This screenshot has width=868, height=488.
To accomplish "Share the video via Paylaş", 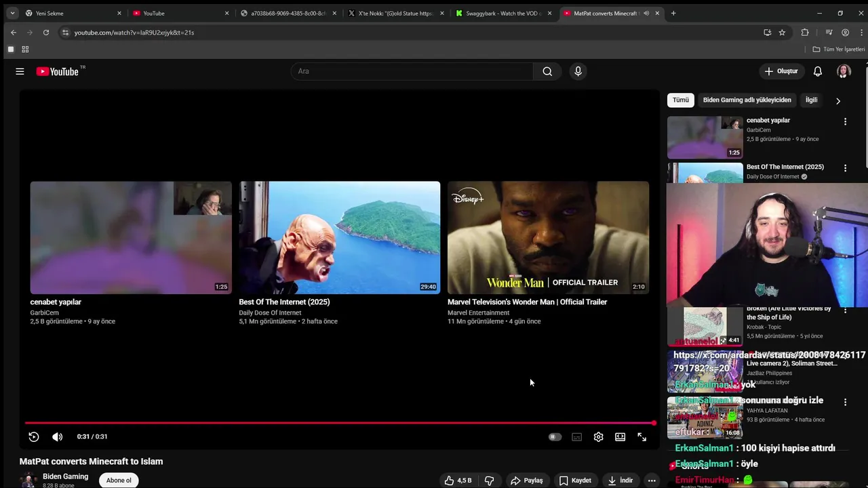I will pyautogui.click(x=527, y=481).
